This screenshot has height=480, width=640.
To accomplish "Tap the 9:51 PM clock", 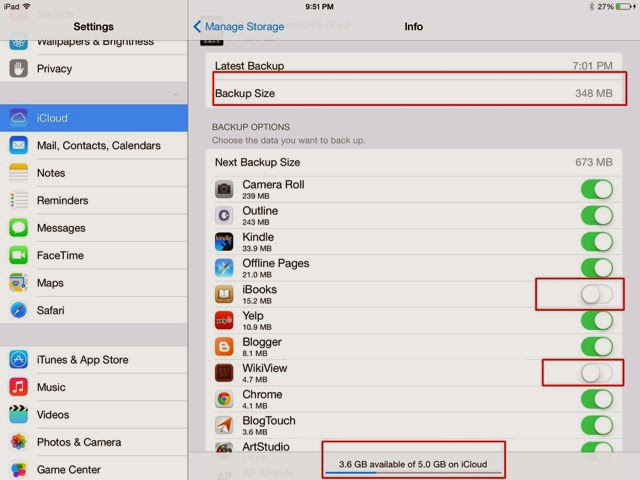I will (319, 7).
